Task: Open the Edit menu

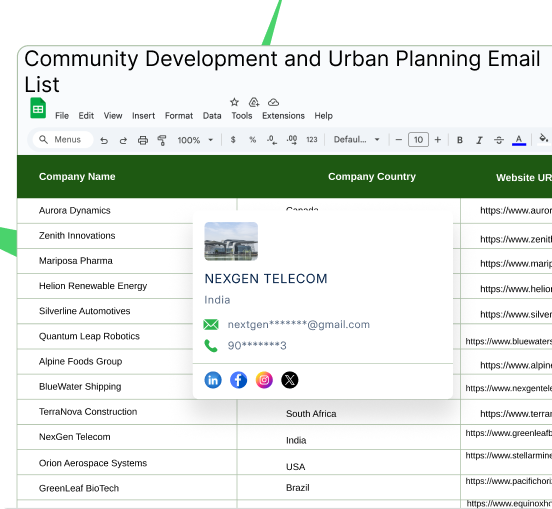Action: 86,116
